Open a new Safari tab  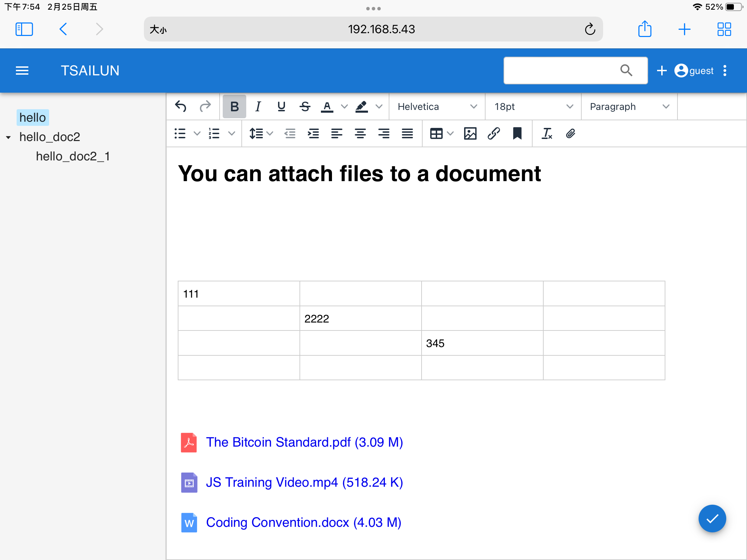point(684,29)
